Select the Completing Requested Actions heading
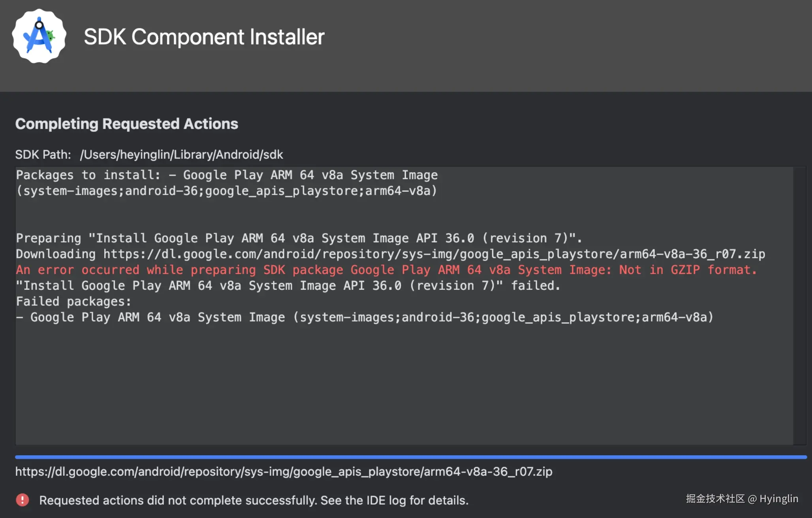This screenshot has width=812, height=518. 126,124
